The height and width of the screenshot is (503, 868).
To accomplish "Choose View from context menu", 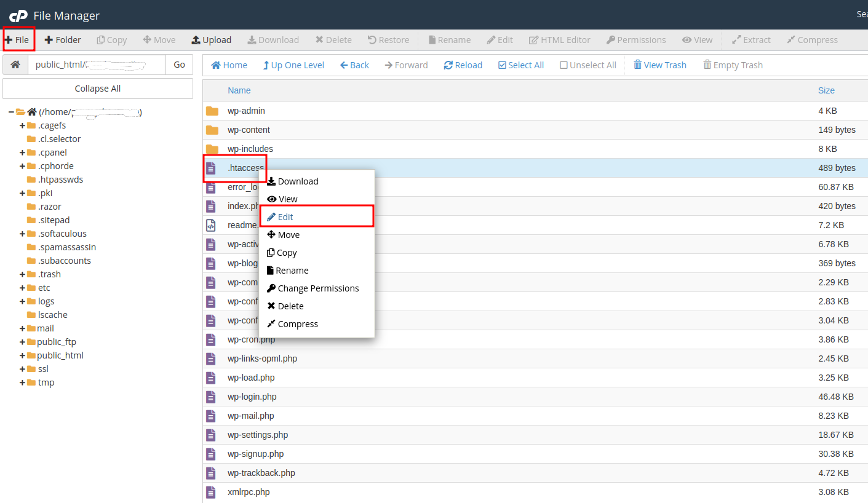I will coord(282,199).
